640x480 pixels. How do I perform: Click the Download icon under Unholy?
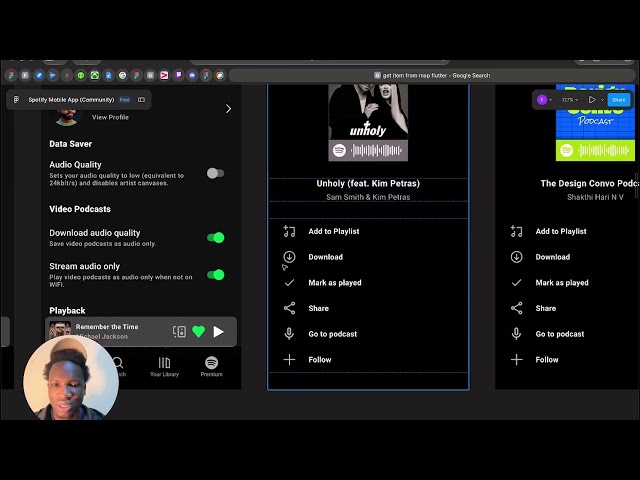point(289,257)
